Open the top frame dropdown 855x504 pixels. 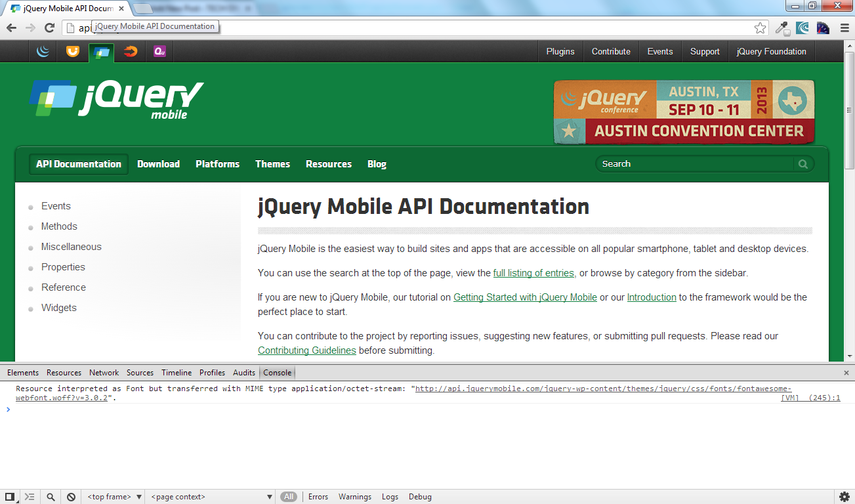[x=114, y=497]
